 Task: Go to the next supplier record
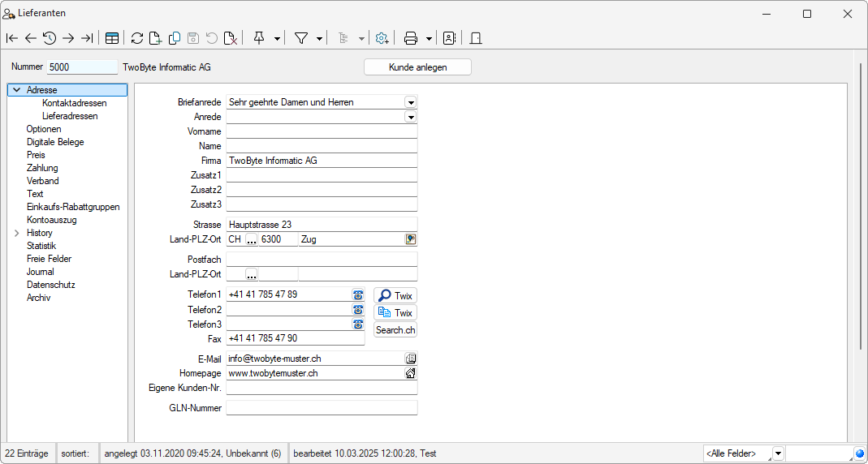(68, 38)
